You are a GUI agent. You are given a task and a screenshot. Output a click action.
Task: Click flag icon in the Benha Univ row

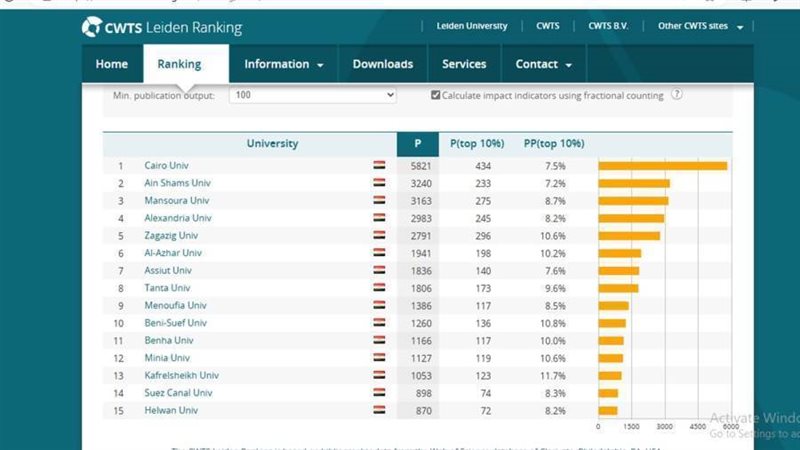(380, 341)
